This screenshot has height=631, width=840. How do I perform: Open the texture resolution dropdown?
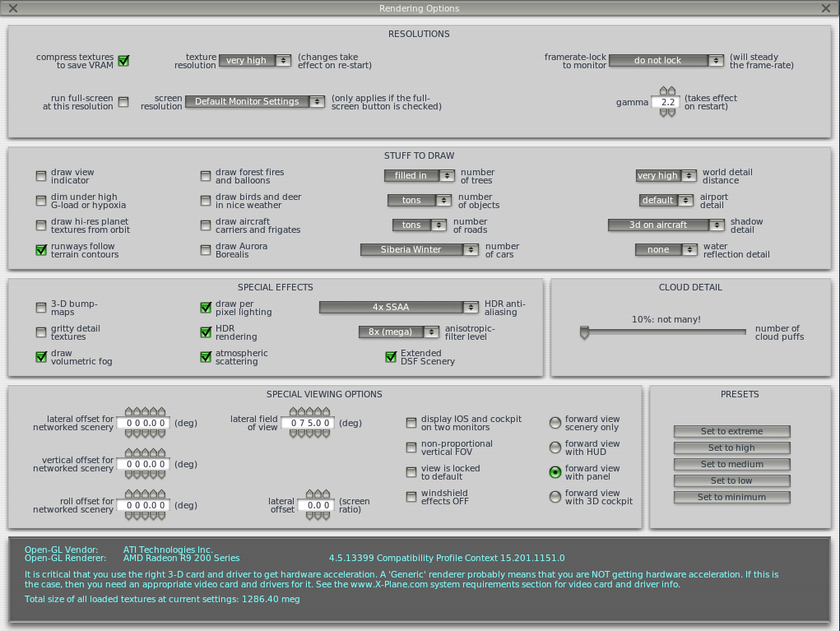coord(255,61)
